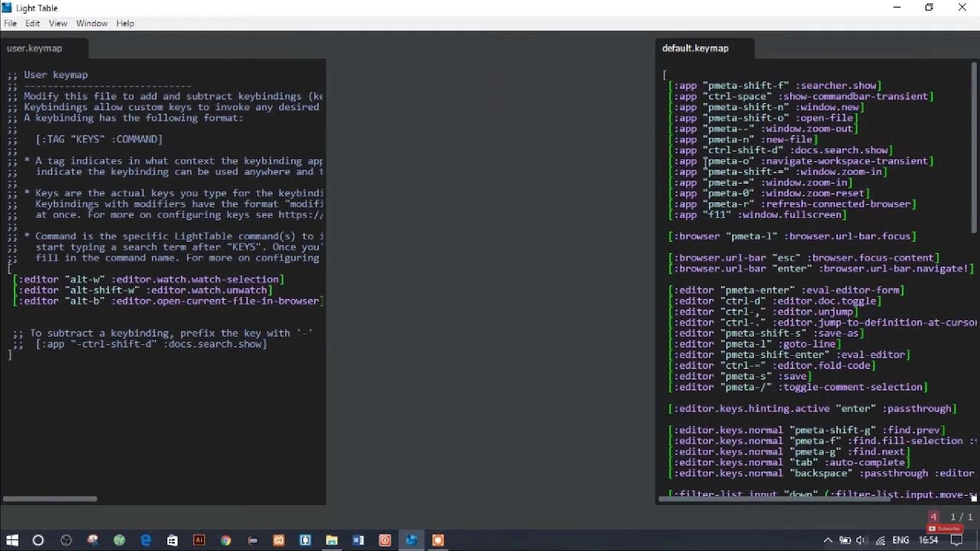Show hidden system tray icons
Screen dimensions: 980x551
827,540
